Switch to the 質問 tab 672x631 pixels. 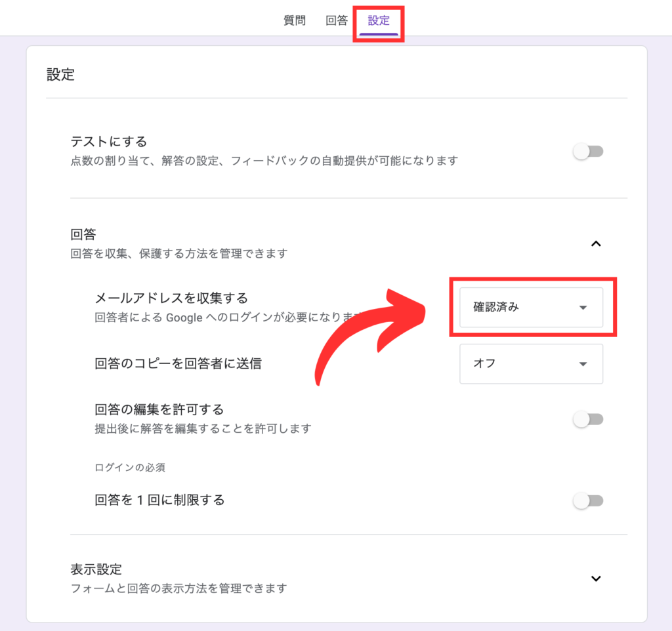point(295,20)
